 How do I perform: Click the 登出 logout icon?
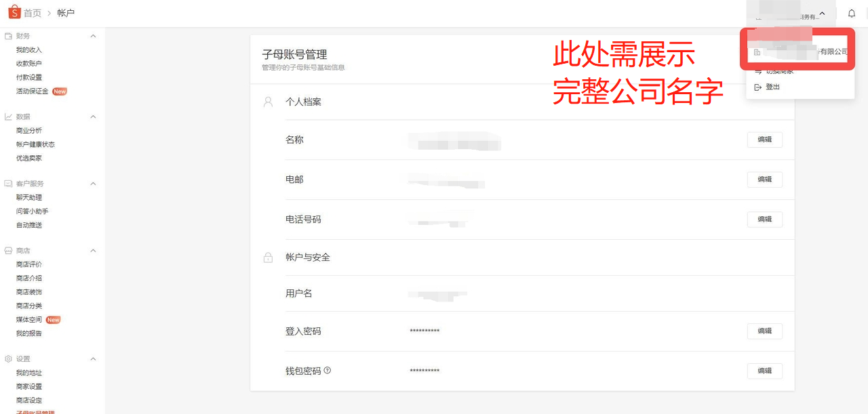coord(758,87)
